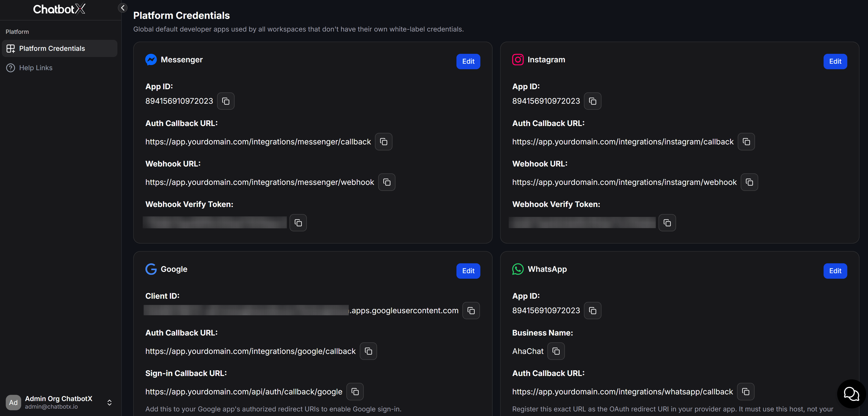
Task: Copy Instagram Webhook Verify Token
Action: [667, 222]
